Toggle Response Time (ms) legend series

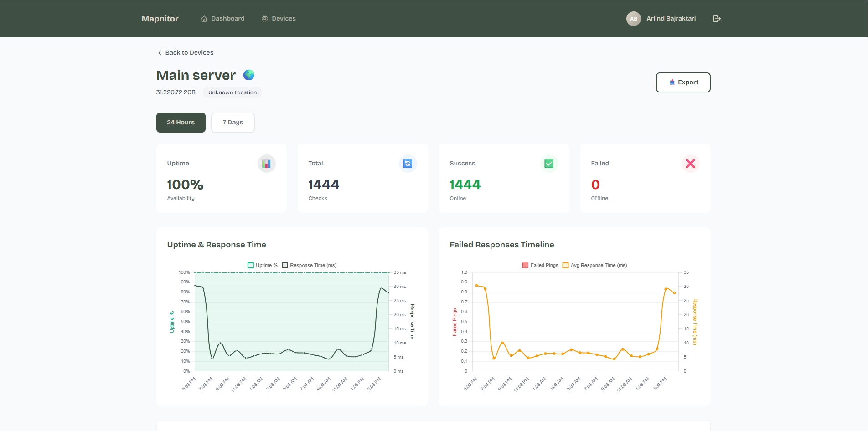pos(309,265)
